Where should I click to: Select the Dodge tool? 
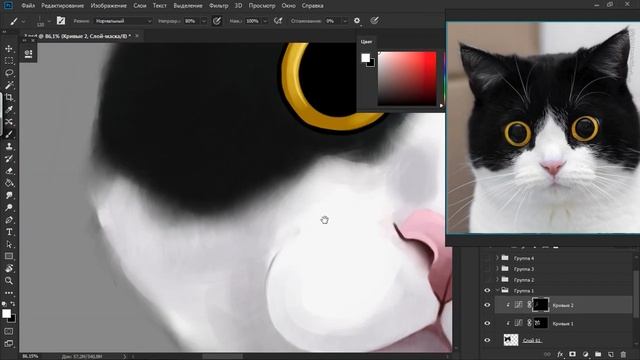pos(9,207)
